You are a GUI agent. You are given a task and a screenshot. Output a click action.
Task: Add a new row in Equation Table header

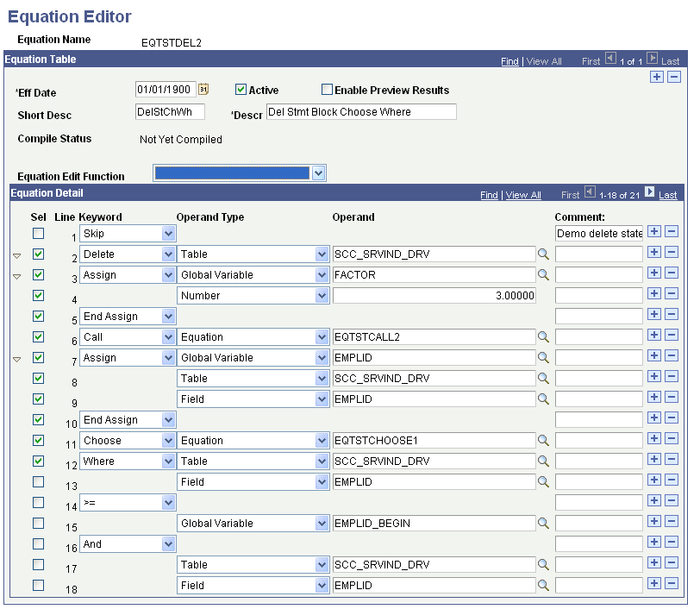coord(659,76)
